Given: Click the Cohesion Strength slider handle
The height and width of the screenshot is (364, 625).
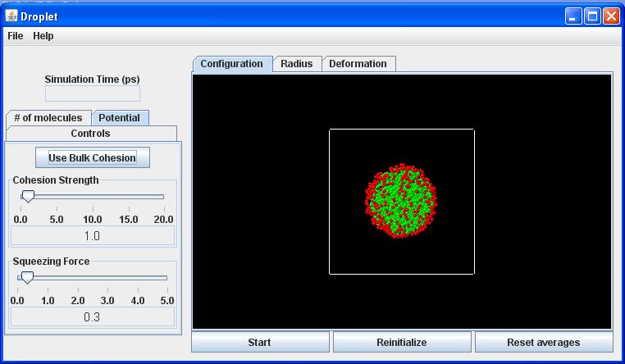Looking at the screenshot, I should 28,197.
